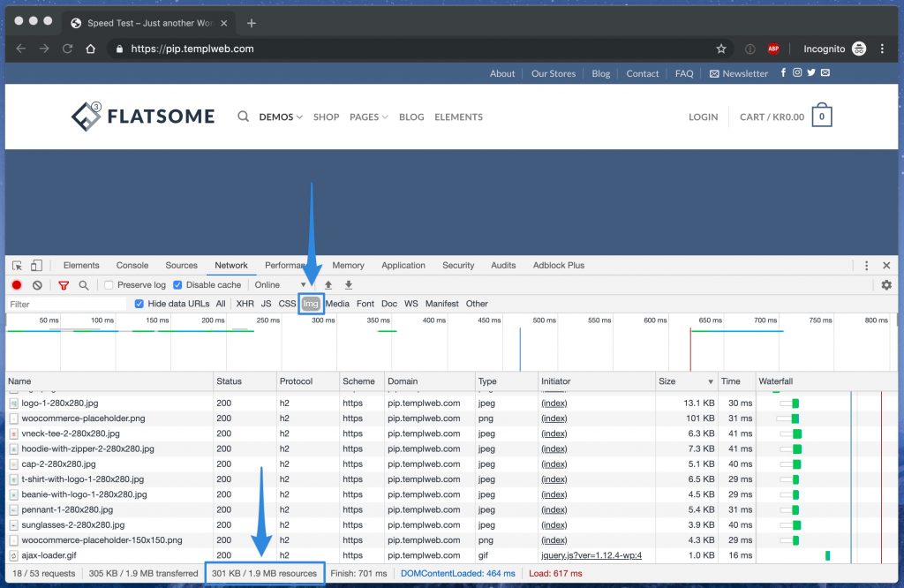The height and width of the screenshot is (588, 904).
Task: Uncheck Hide data URLs
Action: pyautogui.click(x=139, y=304)
